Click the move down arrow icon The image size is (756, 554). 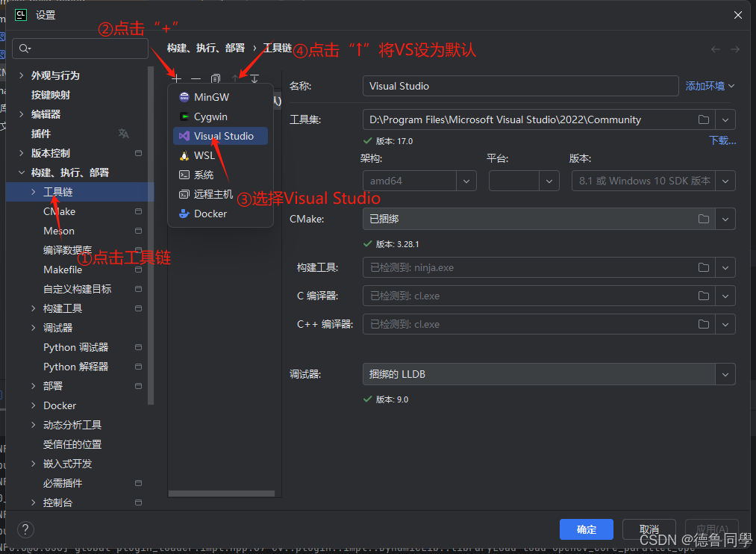pos(254,78)
